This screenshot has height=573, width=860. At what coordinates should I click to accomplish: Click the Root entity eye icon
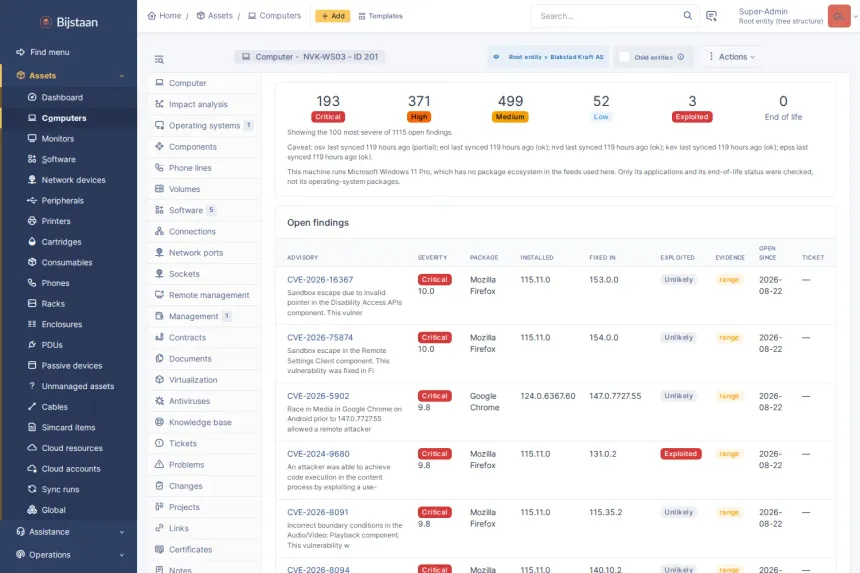coord(496,57)
